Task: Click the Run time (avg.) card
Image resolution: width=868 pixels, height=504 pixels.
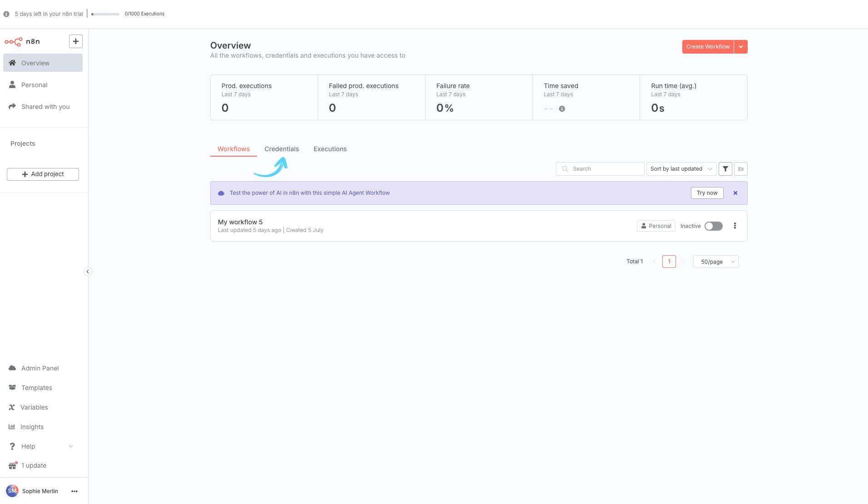Action: [x=693, y=98]
